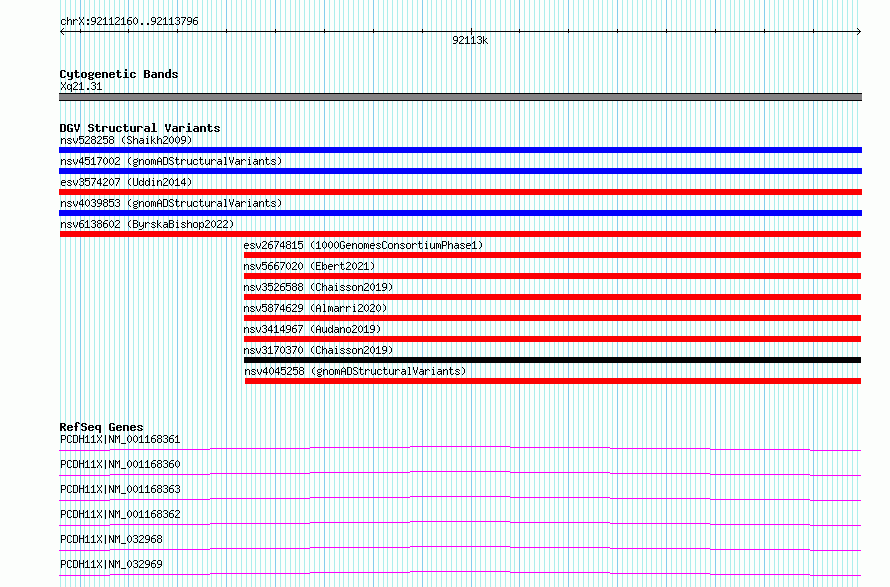Click the red bar of esv3574207
This screenshot has width=890, height=587.
(x=460, y=192)
